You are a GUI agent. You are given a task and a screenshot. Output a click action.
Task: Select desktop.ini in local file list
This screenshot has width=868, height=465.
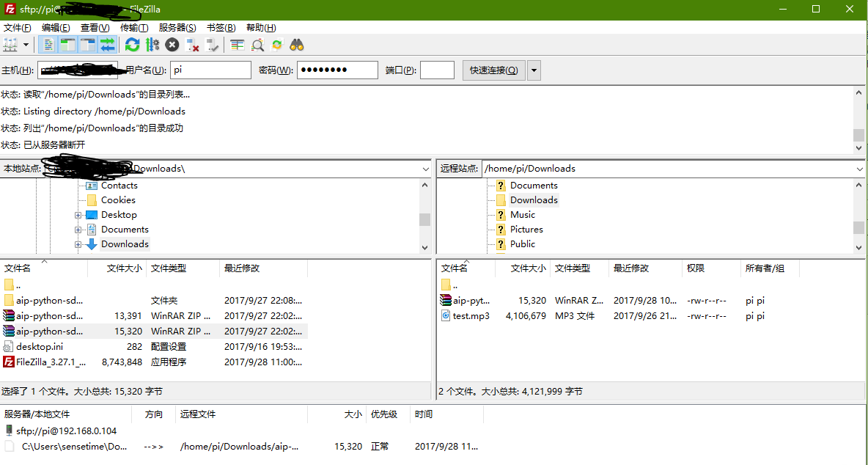(x=154, y=346)
